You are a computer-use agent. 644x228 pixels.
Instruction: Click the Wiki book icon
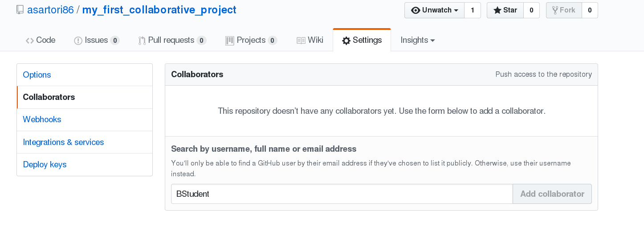(x=301, y=41)
